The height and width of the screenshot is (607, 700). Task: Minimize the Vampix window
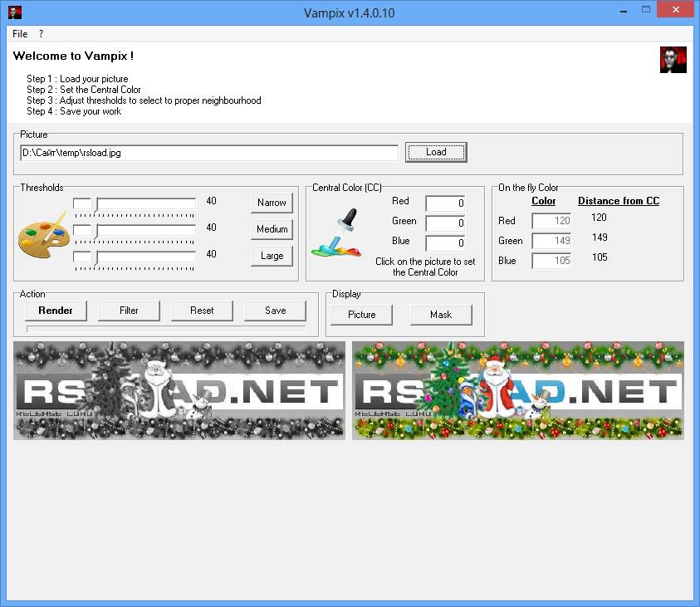pyautogui.click(x=624, y=10)
